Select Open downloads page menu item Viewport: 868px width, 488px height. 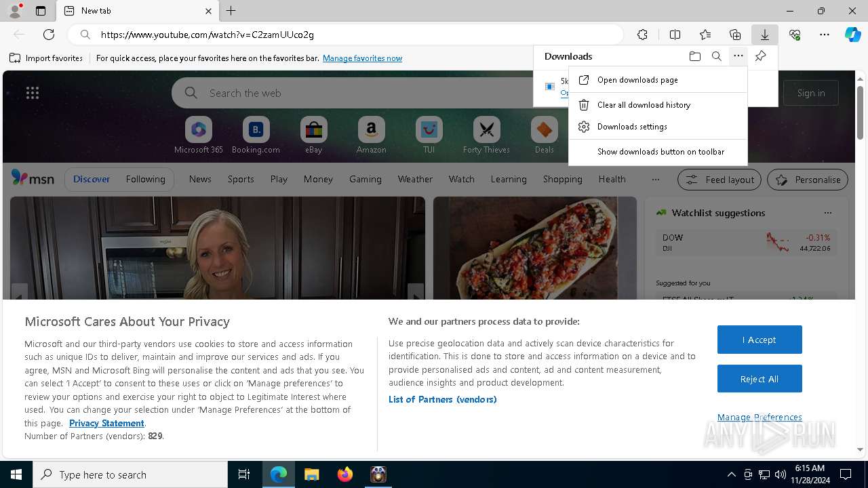point(658,80)
